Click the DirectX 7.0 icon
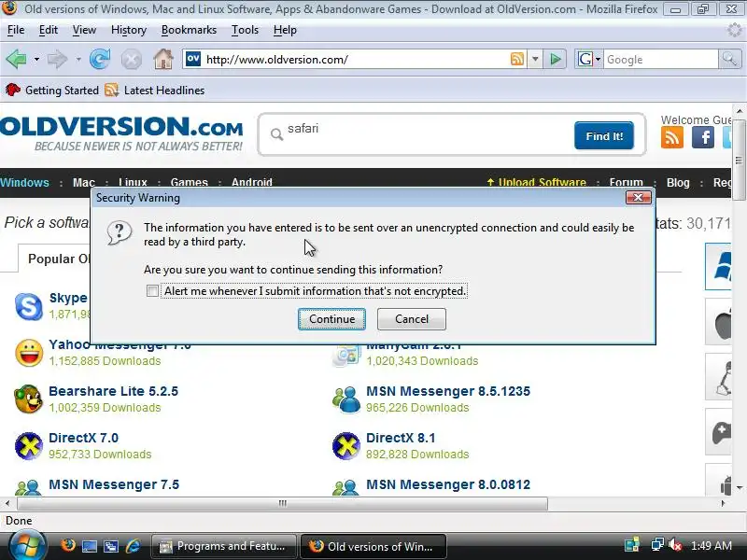This screenshot has height=560, width=747. click(x=29, y=446)
